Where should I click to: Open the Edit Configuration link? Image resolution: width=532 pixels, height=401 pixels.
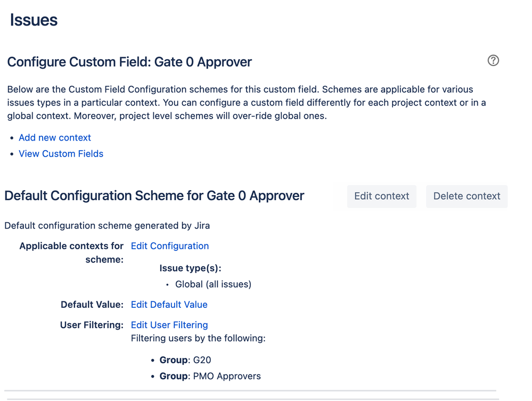[x=170, y=246]
